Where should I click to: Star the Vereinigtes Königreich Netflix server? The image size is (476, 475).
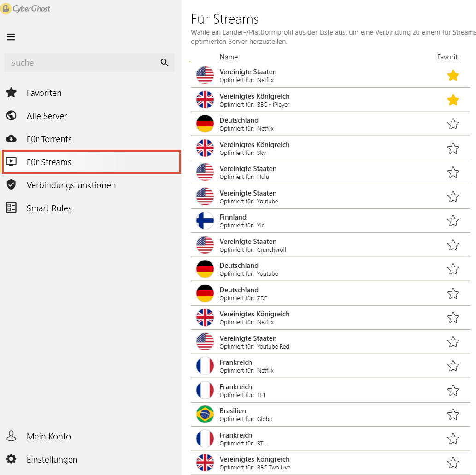click(x=453, y=318)
